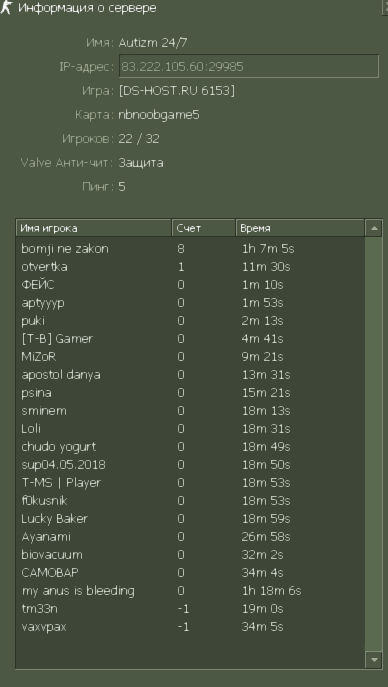Select the ФЕЙС player row
Viewport: 388px width, 687px height.
(190, 285)
